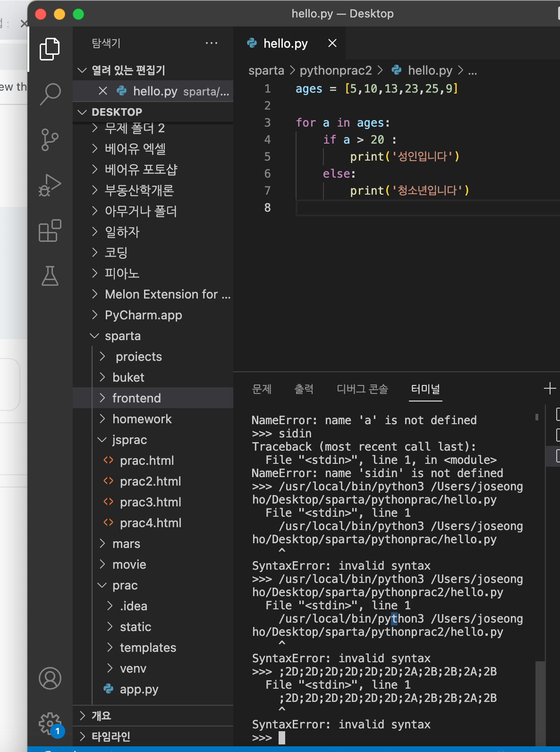Image resolution: width=560 pixels, height=752 pixels.
Task: Open the prac3.html file
Action: (x=153, y=502)
